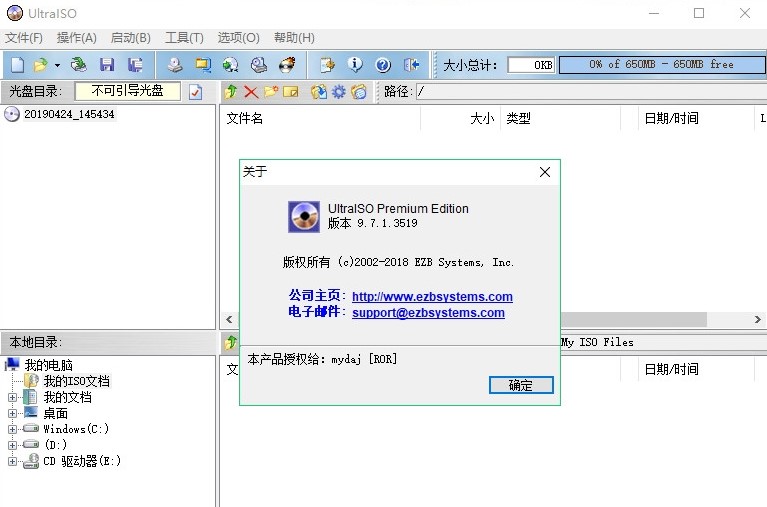767x507 pixels.
Task: Click the 路径 path input field
Action: click(x=591, y=92)
